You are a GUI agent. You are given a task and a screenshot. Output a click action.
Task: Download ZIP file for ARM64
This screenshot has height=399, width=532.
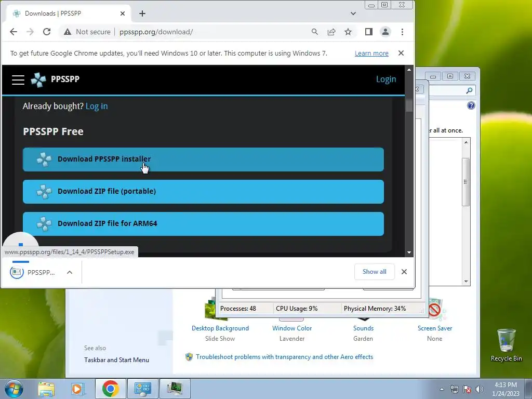coord(203,223)
